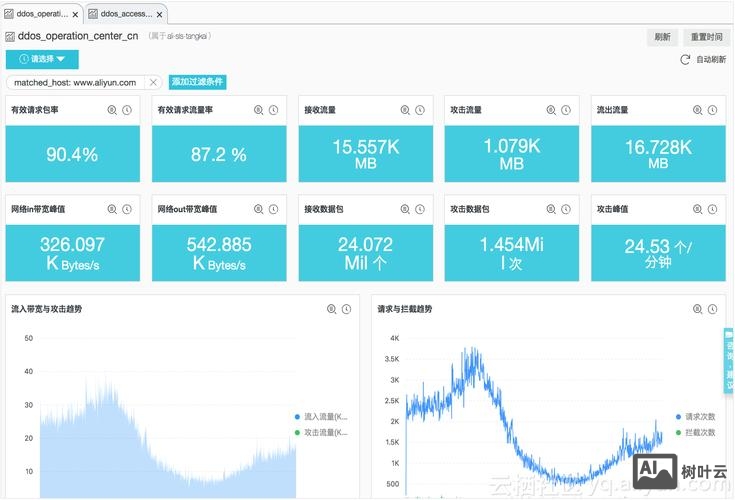The width and height of the screenshot is (735, 500).
Task: Toggle 流入流量 legend color marker
Action: (x=297, y=416)
